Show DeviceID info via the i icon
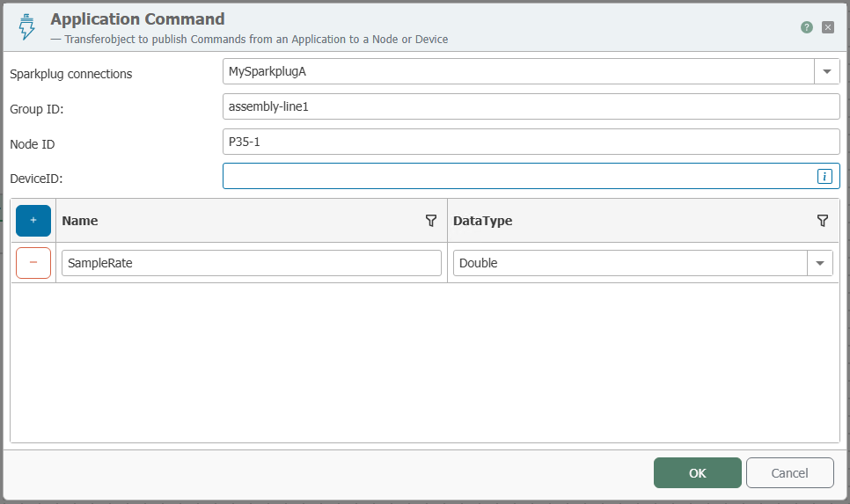 [x=824, y=176]
